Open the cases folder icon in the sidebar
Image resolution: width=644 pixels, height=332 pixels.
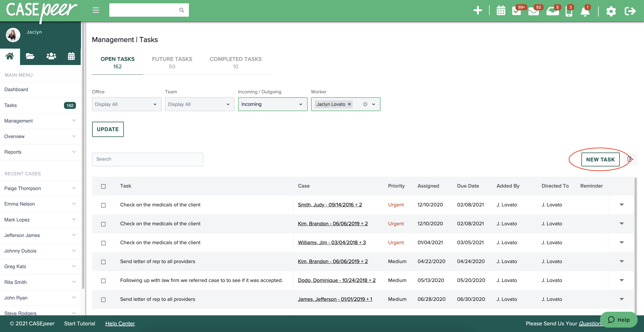[x=30, y=56]
